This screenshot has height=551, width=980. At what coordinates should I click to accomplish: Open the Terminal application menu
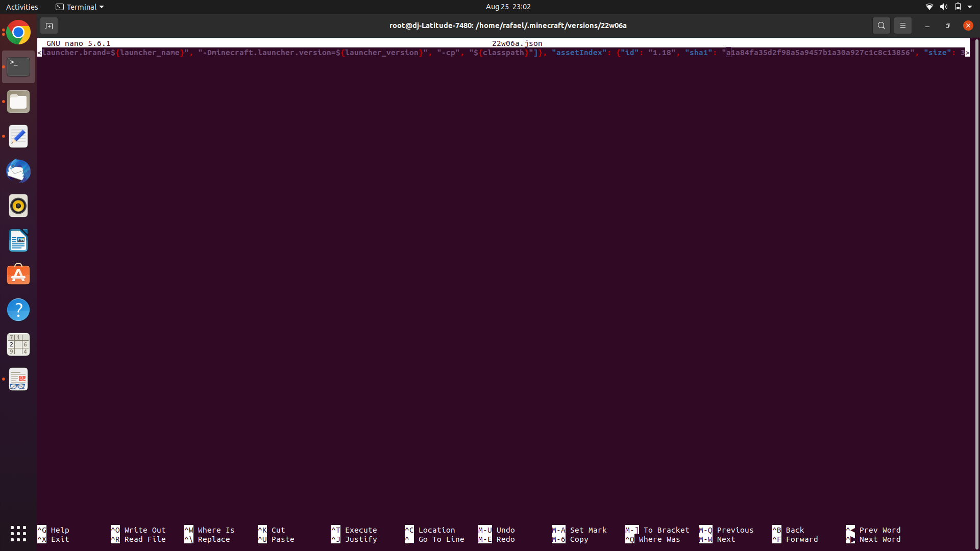point(79,7)
